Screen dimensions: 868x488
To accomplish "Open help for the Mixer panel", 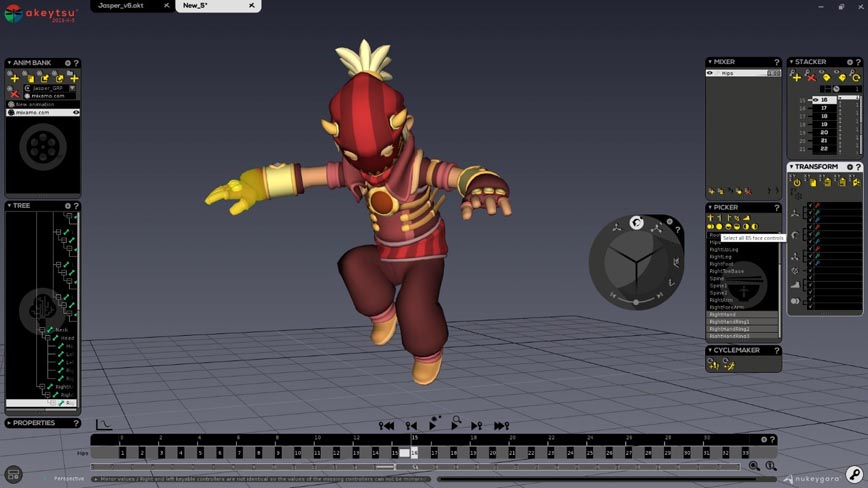I will [776, 62].
